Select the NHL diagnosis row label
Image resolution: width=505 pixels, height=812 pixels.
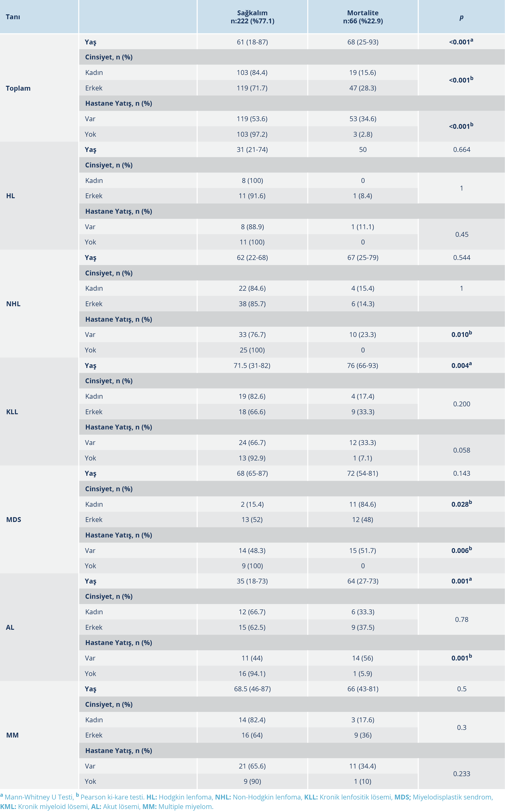[13, 304]
